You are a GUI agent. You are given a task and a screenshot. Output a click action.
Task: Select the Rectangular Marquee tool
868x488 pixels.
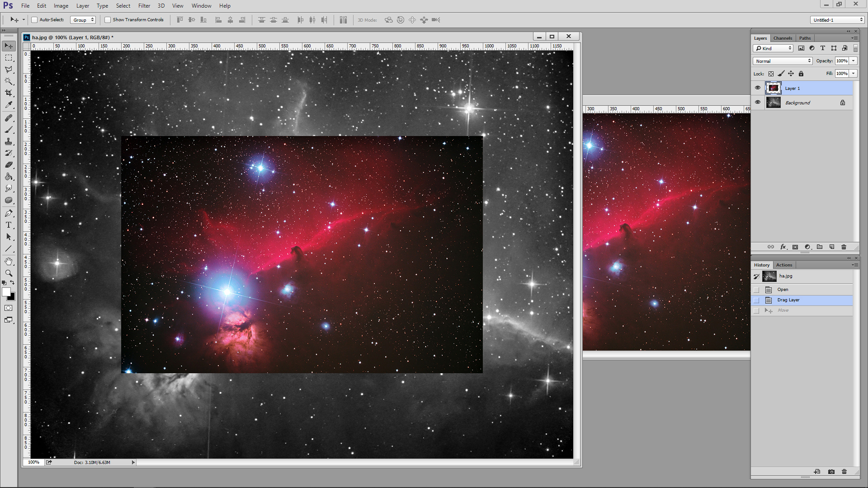tap(9, 58)
